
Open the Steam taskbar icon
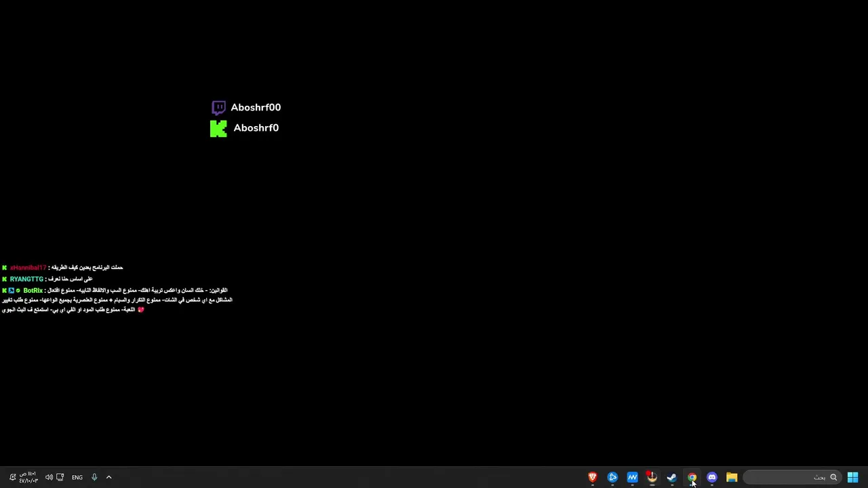click(x=672, y=477)
